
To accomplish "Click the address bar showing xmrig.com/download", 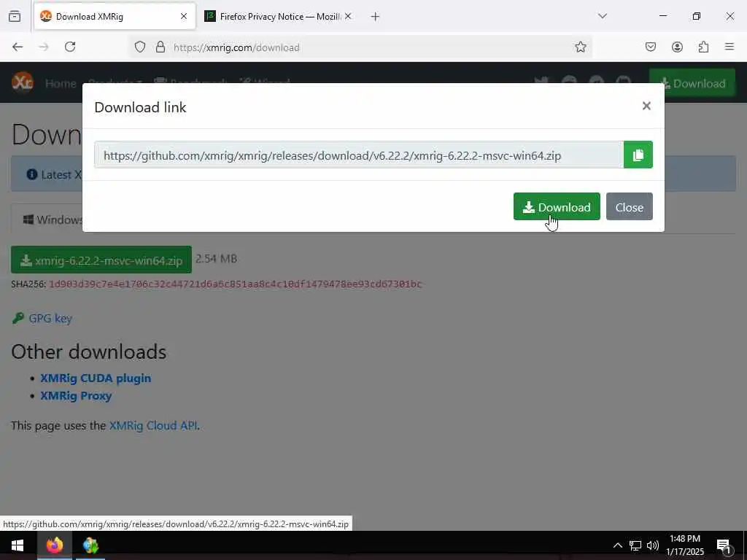I will [362, 47].
